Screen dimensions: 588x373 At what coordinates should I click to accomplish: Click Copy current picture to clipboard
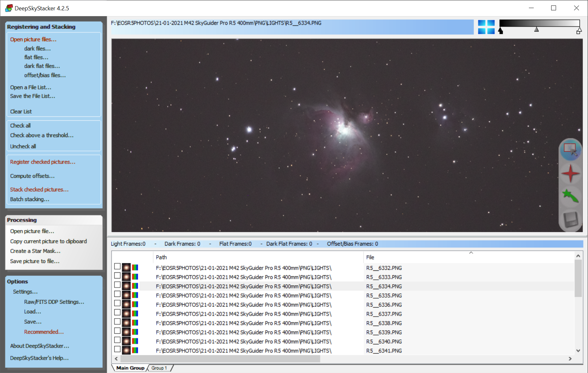[48, 241]
